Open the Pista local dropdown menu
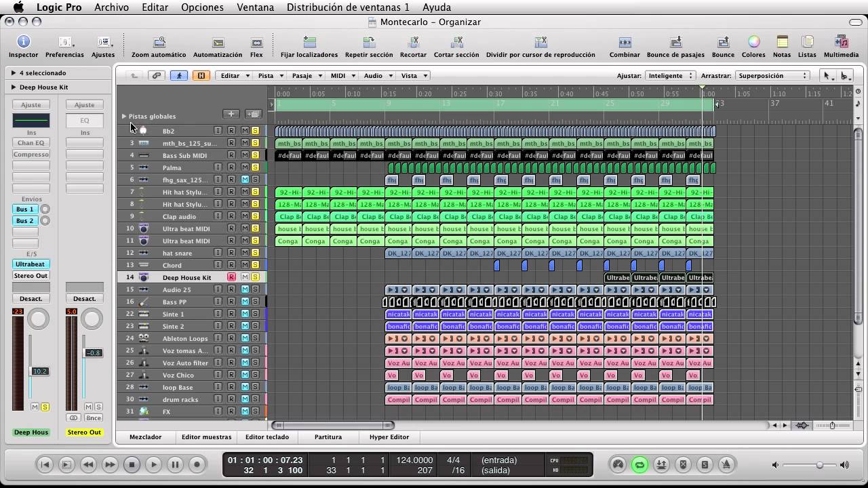The width and height of the screenshot is (868, 488). 270,76
